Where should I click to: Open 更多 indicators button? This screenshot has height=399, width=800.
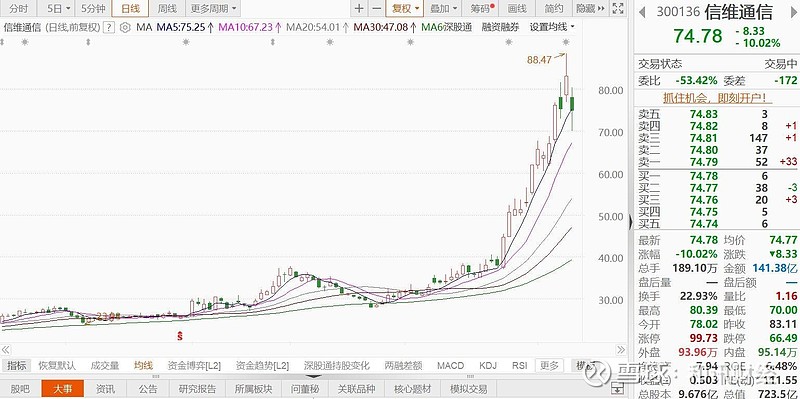coord(549,365)
